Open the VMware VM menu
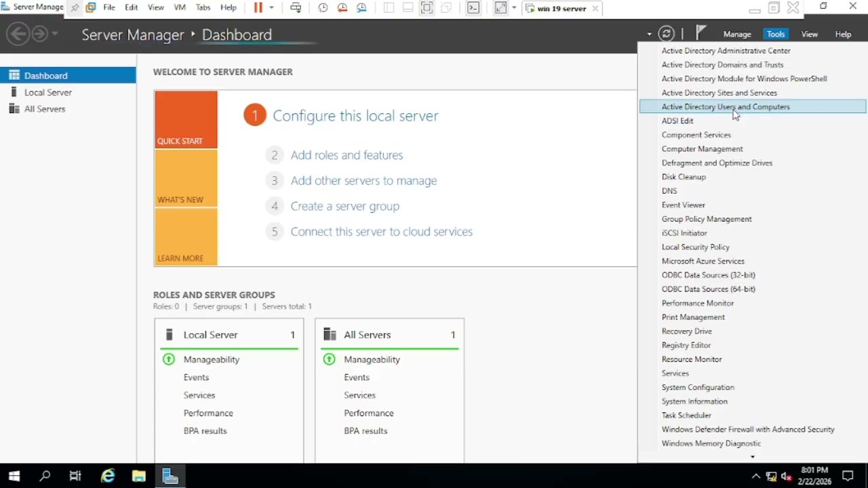 [x=180, y=7]
